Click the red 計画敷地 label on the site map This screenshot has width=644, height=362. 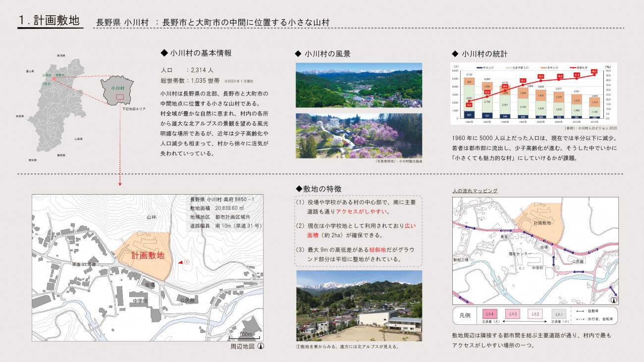coord(148,256)
